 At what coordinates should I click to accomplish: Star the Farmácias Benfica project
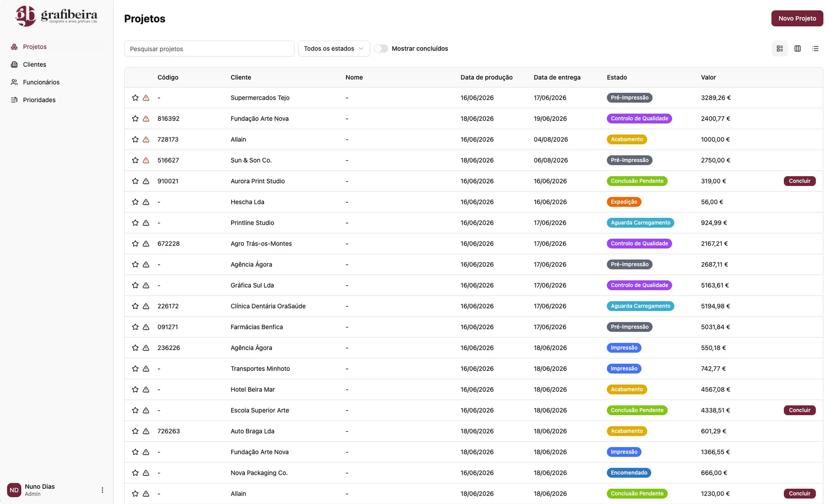135,327
